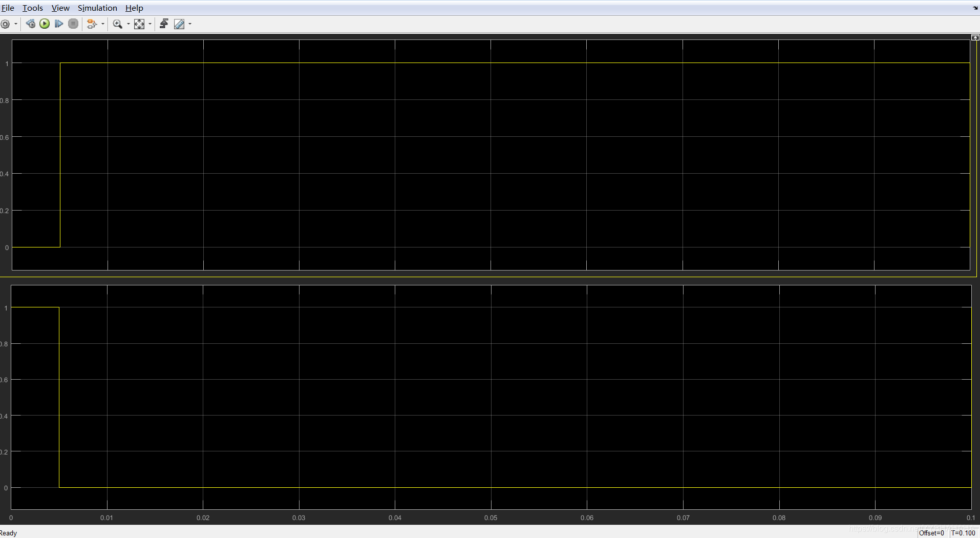980x538 pixels.
Task: Open scope configuration properties gear
Action: click(6, 24)
